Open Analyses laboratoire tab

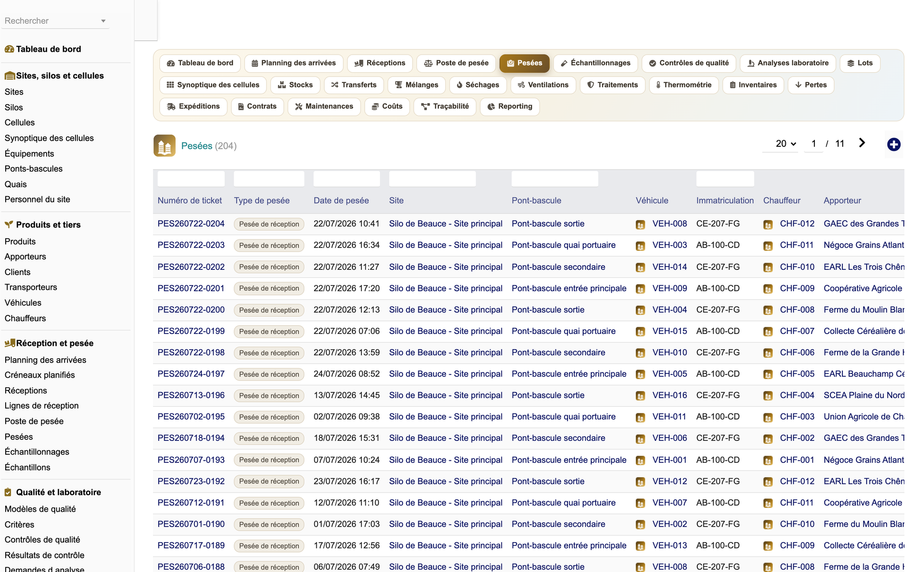point(788,63)
